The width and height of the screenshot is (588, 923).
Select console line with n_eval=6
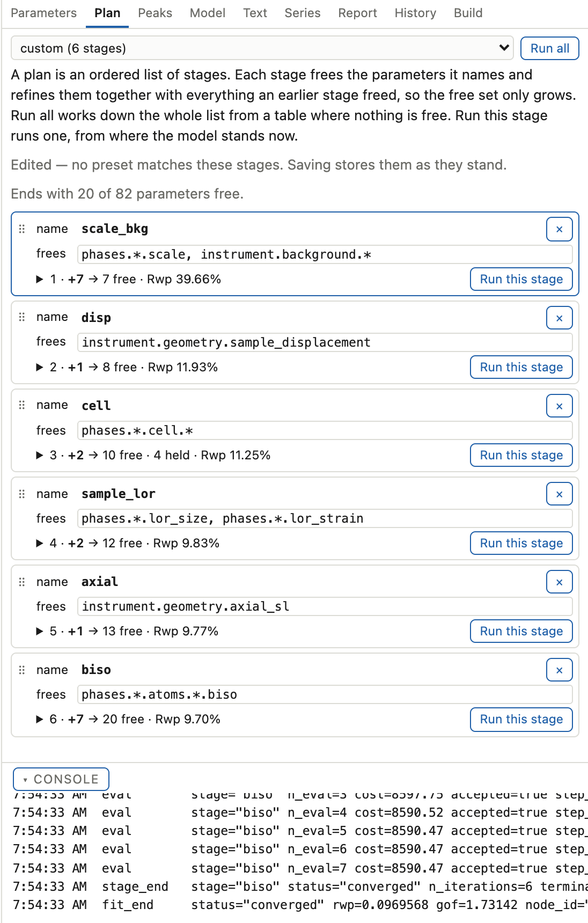pyautogui.click(x=300, y=849)
